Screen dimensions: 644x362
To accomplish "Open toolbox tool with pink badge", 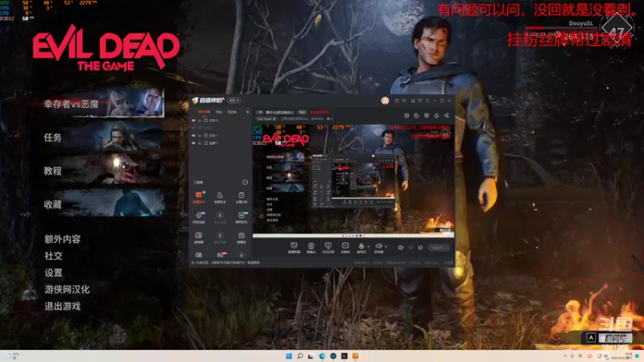I will pyautogui.click(x=220, y=255).
